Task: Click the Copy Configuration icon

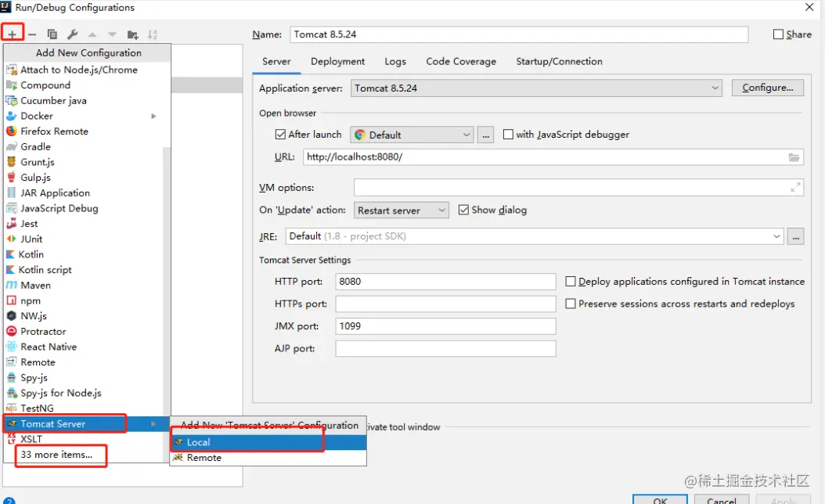Action: (52, 34)
